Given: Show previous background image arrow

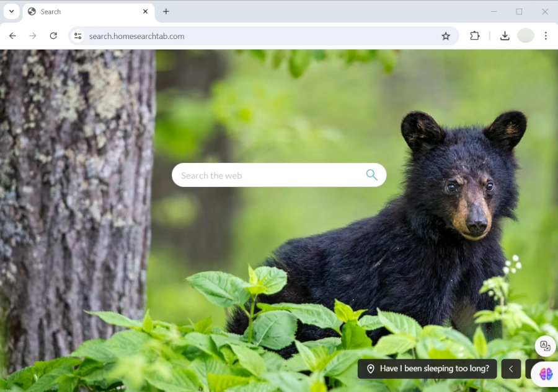Looking at the screenshot, I should pos(511,369).
